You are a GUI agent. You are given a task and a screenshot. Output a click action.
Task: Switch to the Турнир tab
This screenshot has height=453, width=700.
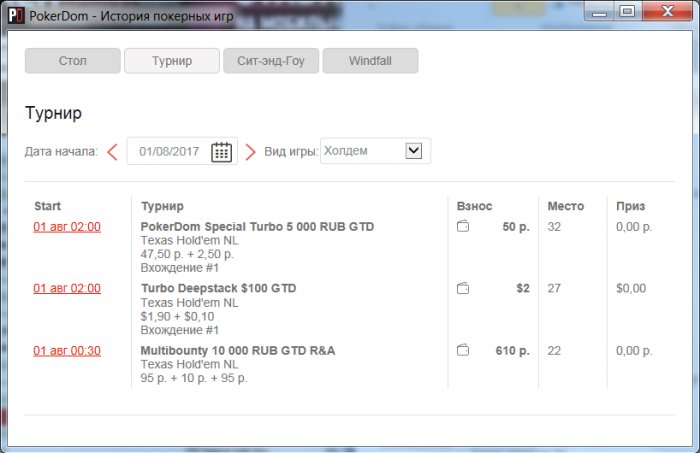point(172,61)
